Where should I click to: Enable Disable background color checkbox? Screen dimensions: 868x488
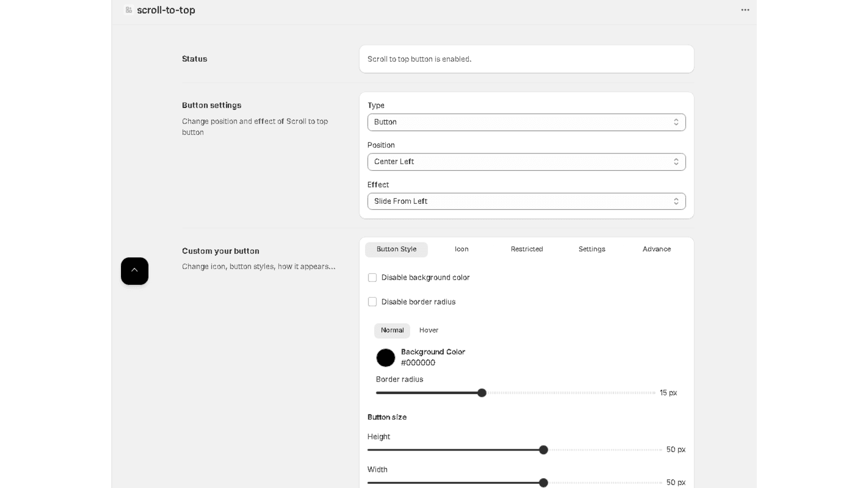pos(372,278)
